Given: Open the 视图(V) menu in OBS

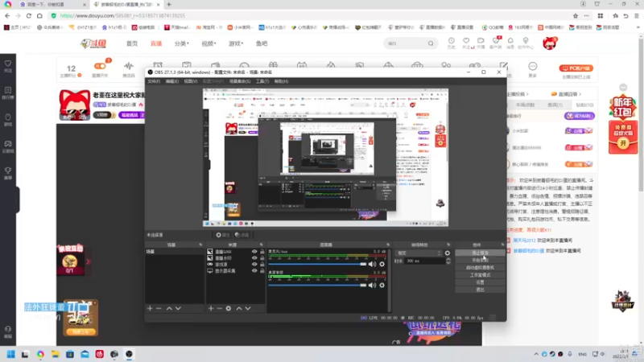Looking at the screenshot, I should click(x=190, y=81).
